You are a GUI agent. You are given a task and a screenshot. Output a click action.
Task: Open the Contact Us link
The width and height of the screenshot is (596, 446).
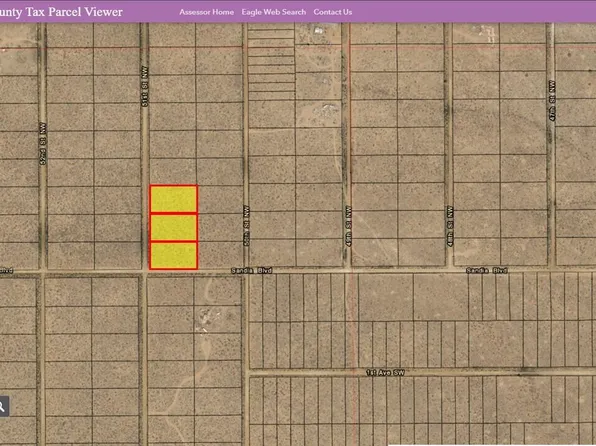333,12
